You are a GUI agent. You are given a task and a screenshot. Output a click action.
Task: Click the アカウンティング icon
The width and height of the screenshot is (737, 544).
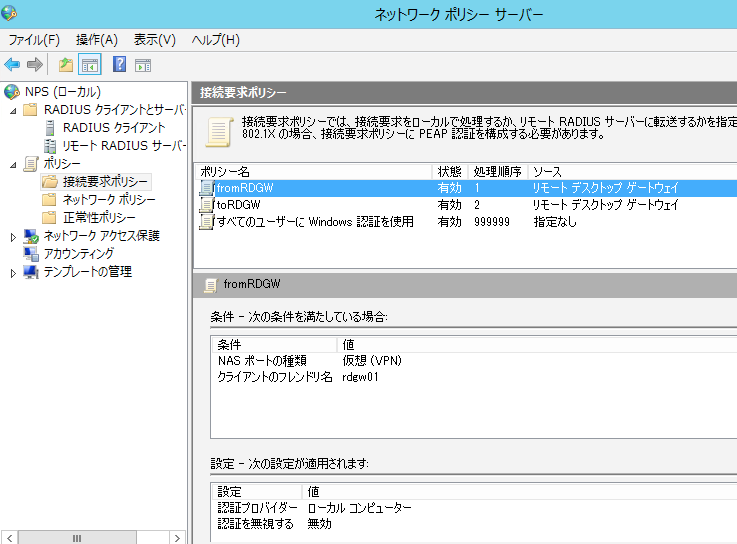pos(31,254)
